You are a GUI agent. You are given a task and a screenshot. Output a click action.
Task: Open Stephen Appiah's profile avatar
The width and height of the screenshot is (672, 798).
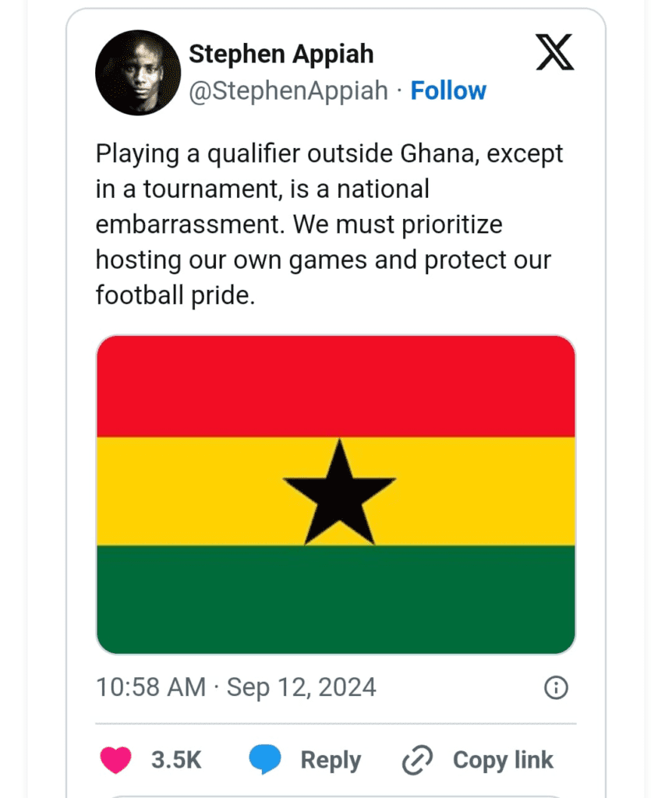click(138, 74)
